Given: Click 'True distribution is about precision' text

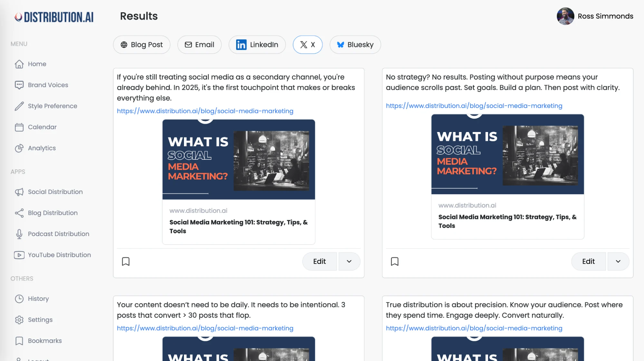Looking at the screenshot, I should click(x=504, y=310).
